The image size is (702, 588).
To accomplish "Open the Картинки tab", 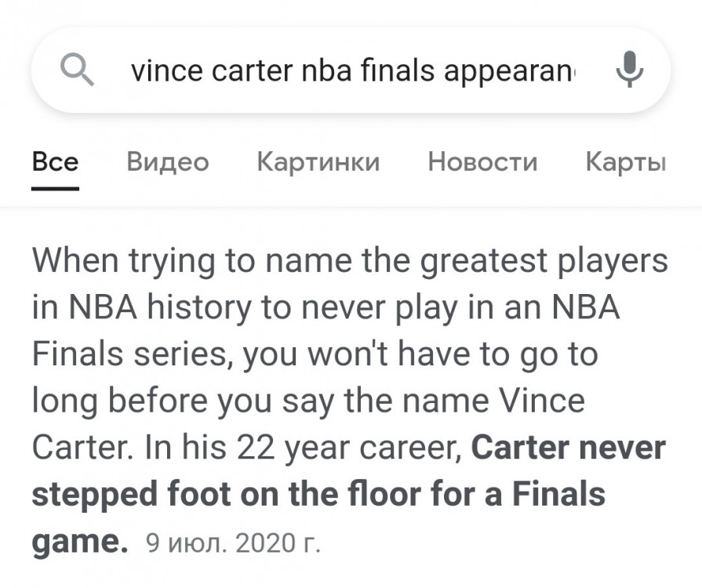I will click(318, 162).
